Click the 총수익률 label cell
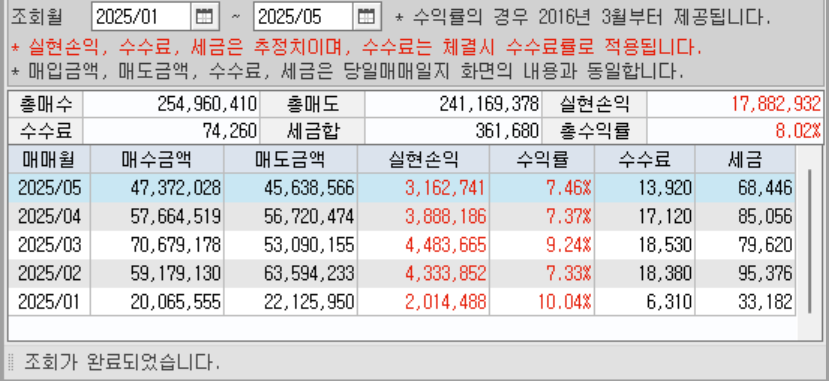Image resolution: width=829 pixels, height=381 pixels. tap(594, 131)
